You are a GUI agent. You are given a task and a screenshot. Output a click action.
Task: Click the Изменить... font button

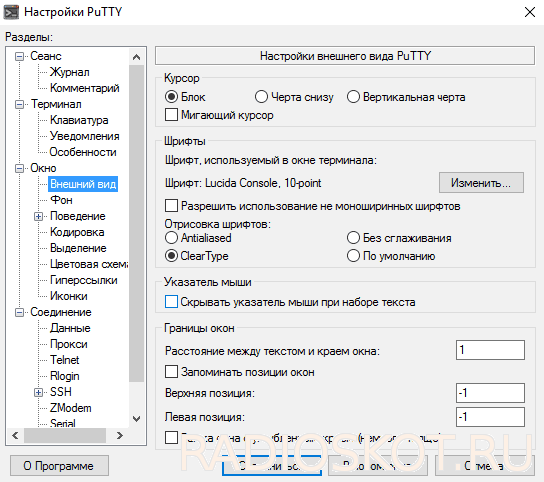tap(481, 183)
